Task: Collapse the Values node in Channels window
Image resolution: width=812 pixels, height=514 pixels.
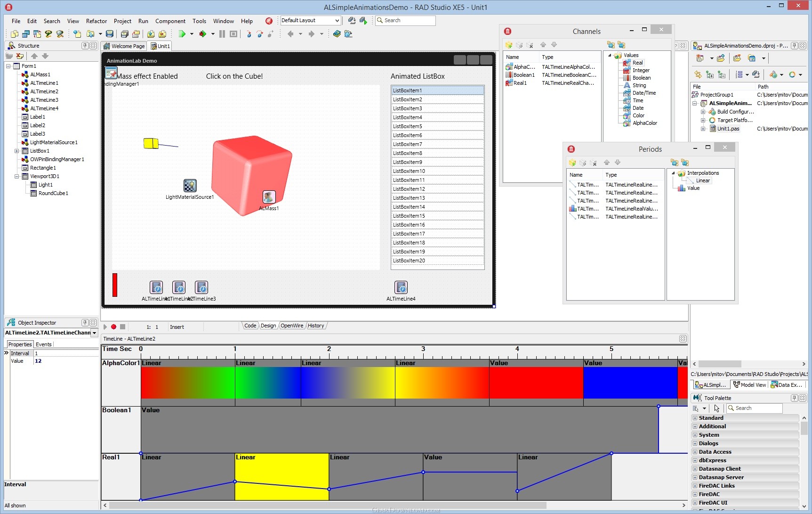Action: (x=610, y=55)
